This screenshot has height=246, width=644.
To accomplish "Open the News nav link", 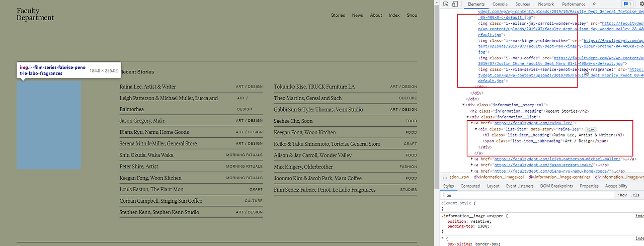I will click(x=358, y=15).
